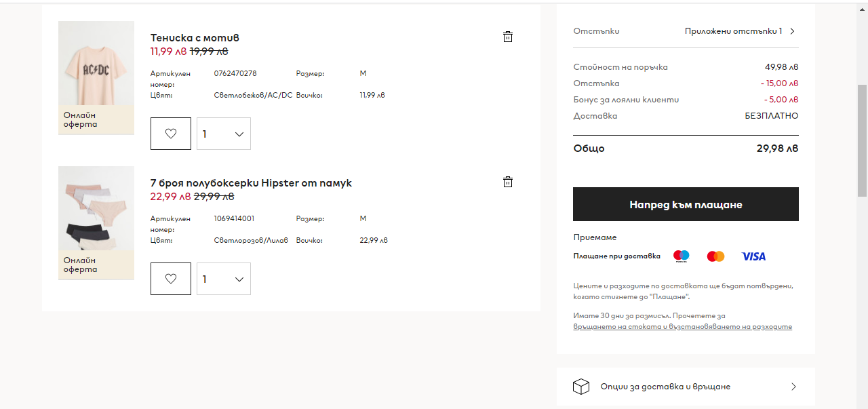This screenshot has width=868, height=409.
Task: Open quantity dropdown for the t-shirt
Action: tap(224, 134)
